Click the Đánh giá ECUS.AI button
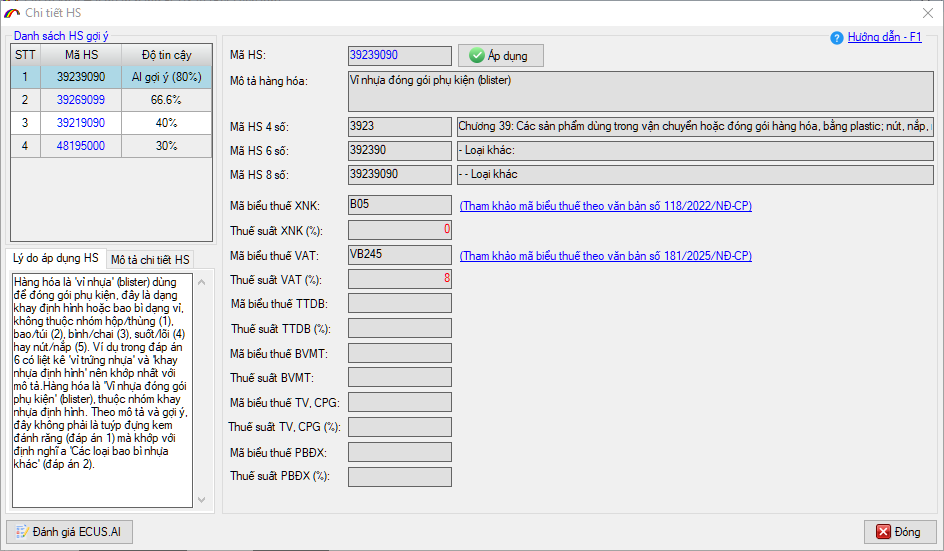 [69, 532]
